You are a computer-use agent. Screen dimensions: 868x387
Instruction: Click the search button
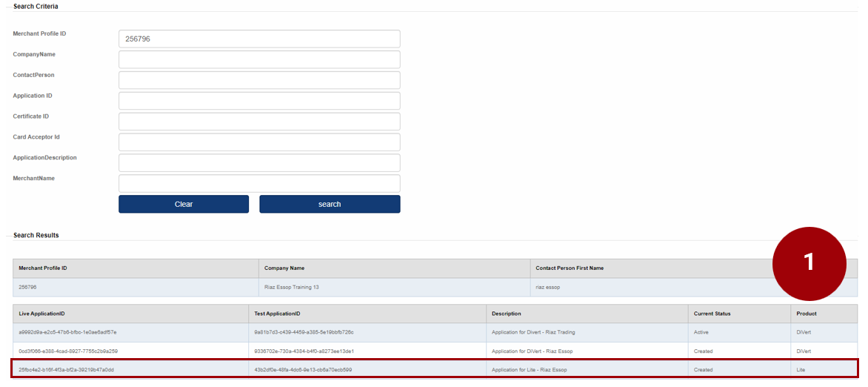coord(330,204)
